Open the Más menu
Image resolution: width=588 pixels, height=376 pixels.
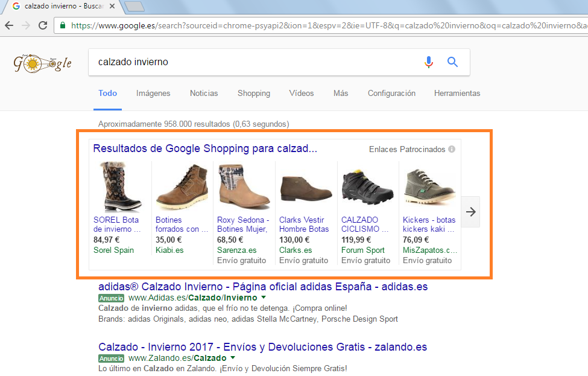pos(341,93)
